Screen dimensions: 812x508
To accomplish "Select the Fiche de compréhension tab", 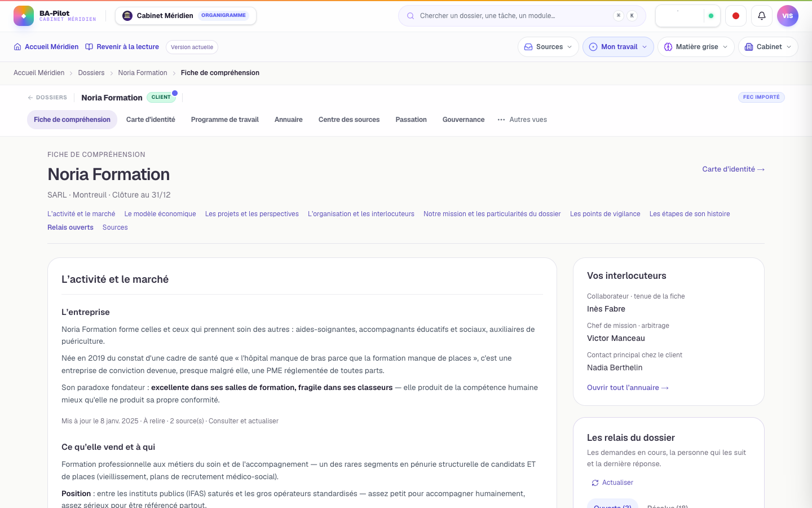I will point(72,120).
